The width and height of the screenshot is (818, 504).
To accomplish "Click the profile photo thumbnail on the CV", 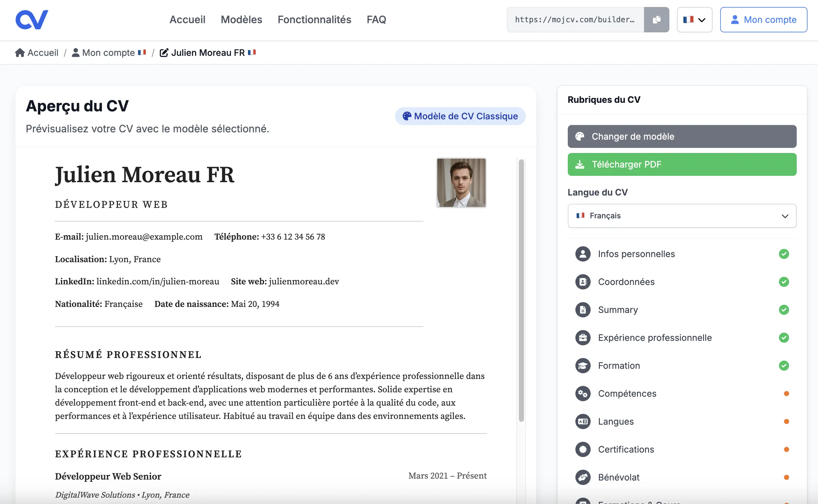I will (461, 183).
